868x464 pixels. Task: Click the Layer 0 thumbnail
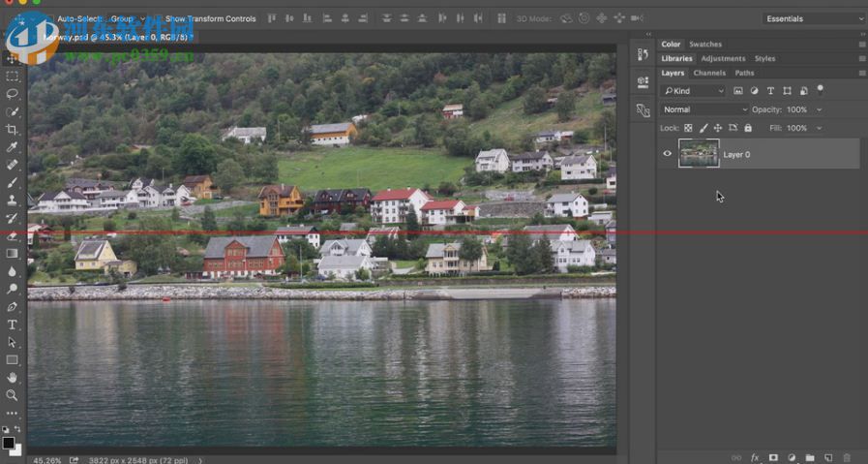(699, 153)
